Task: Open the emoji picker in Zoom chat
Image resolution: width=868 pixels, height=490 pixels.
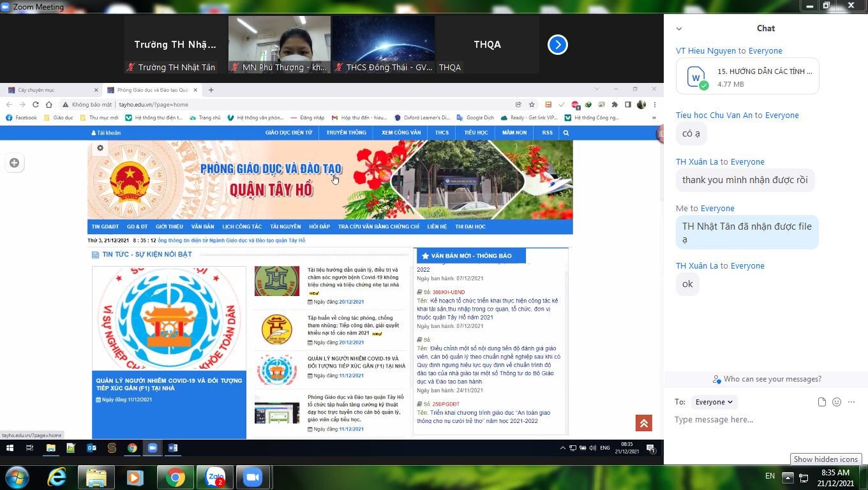Action: 836,401
